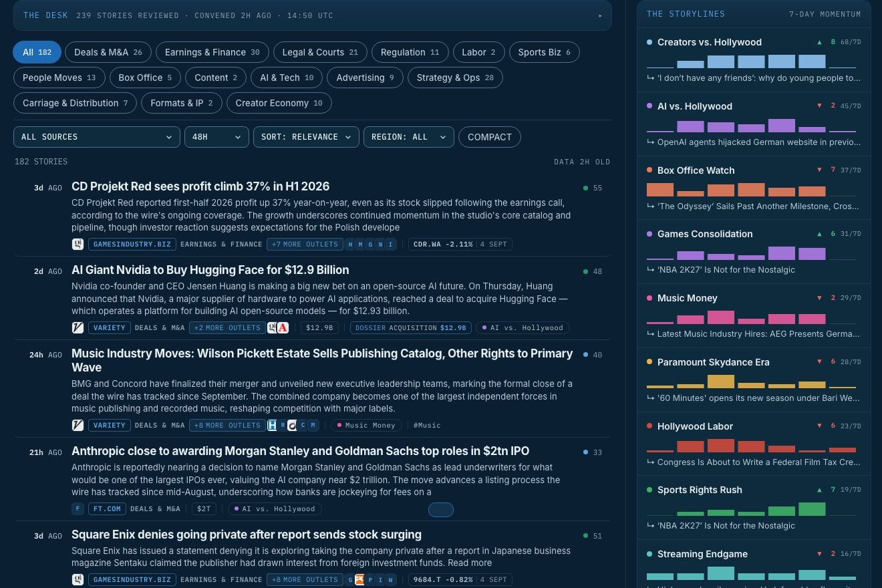Open the Nvidia to Buy Hugging Face headline
882x588 pixels.
point(210,270)
